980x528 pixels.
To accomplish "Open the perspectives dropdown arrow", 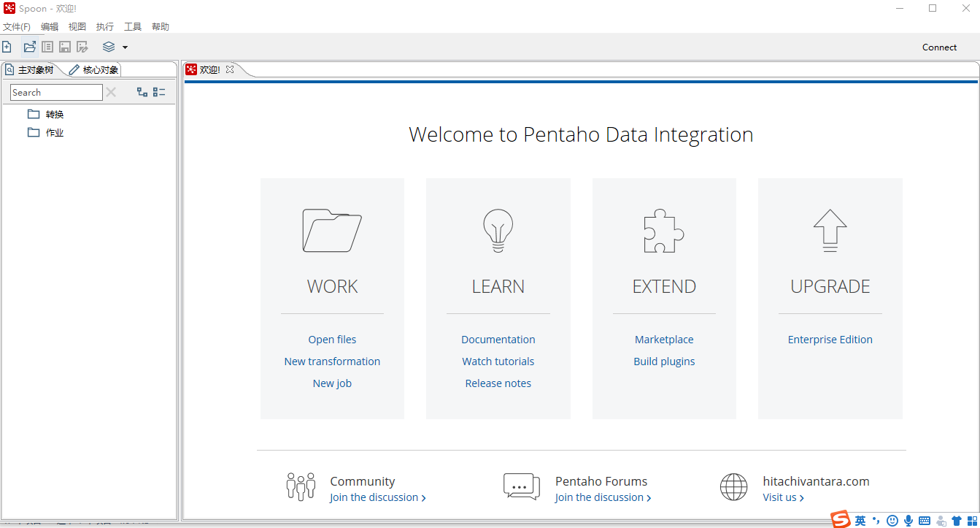I will 125,47.
